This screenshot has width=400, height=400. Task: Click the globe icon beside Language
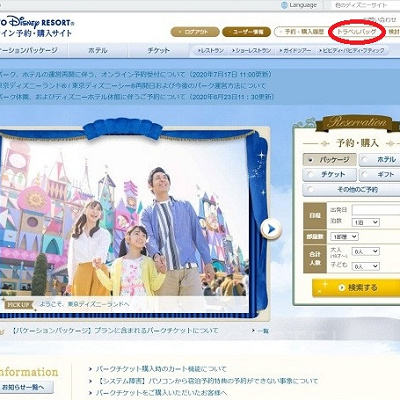point(284,5)
